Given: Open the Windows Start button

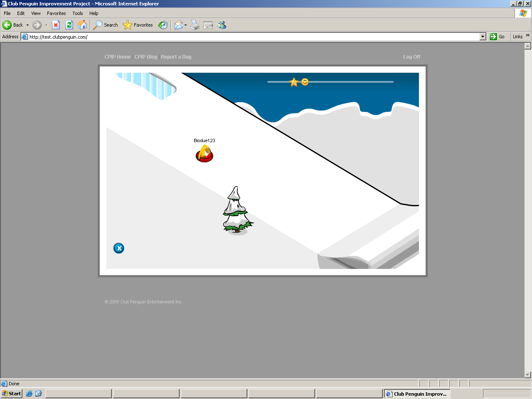Looking at the screenshot, I should click(x=12, y=393).
